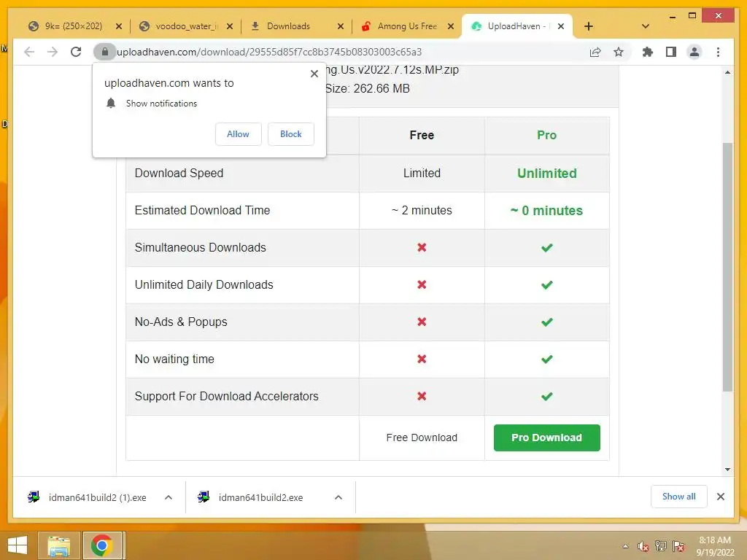Viewport: 747px width, 560px height.
Task: Open File Explorer from taskbar
Action: pos(58,545)
